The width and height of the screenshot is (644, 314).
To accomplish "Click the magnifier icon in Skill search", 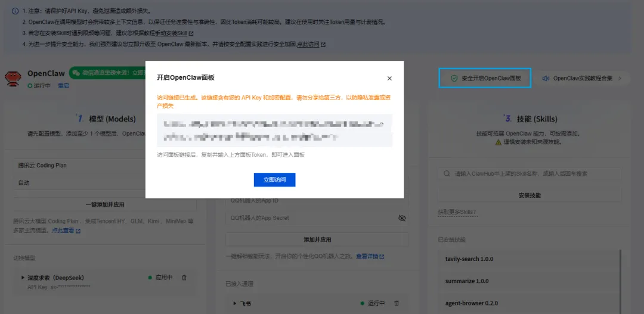I will (x=447, y=174).
